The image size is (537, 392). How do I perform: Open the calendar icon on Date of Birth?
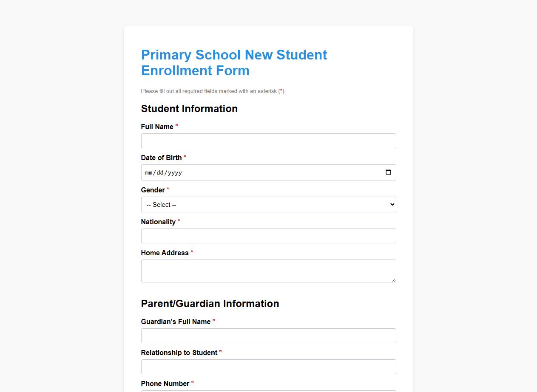(x=388, y=172)
